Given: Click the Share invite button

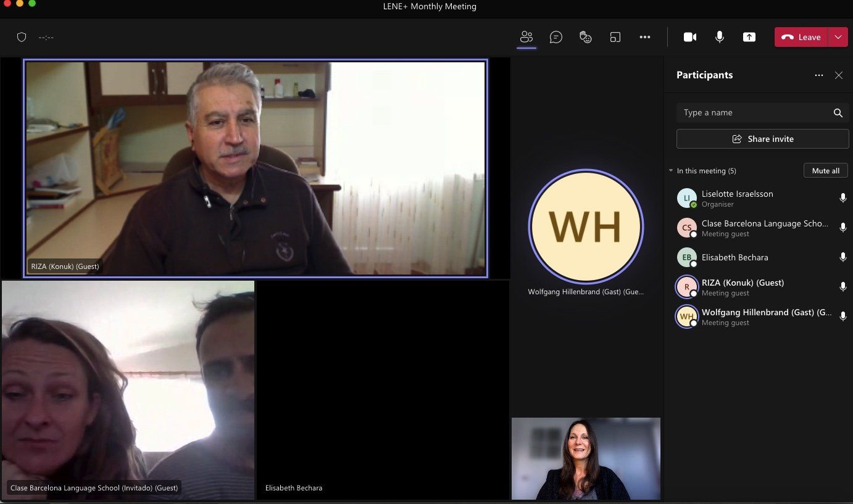Looking at the screenshot, I should tap(763, 139).
